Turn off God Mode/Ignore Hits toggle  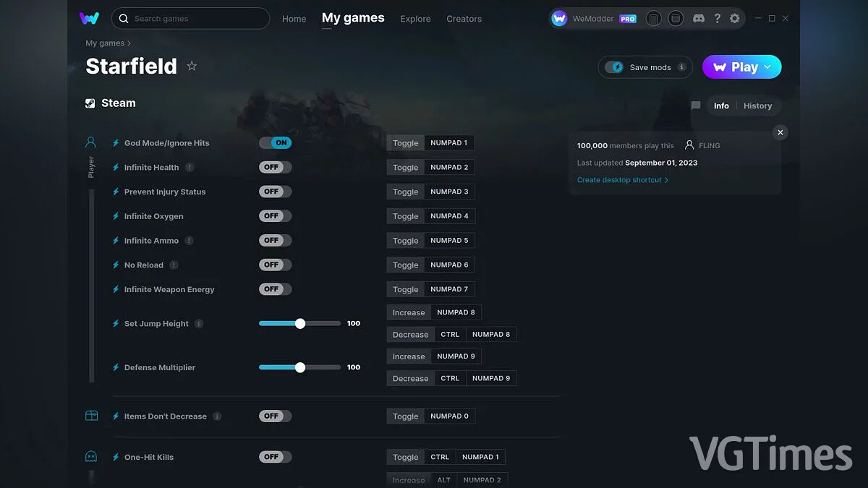coord(275,143)
